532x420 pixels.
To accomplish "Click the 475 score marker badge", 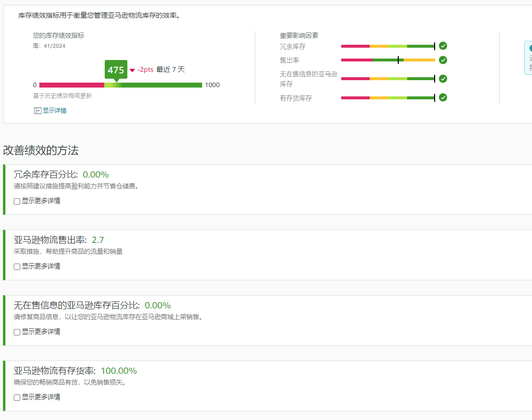I will tap(116, 70).
